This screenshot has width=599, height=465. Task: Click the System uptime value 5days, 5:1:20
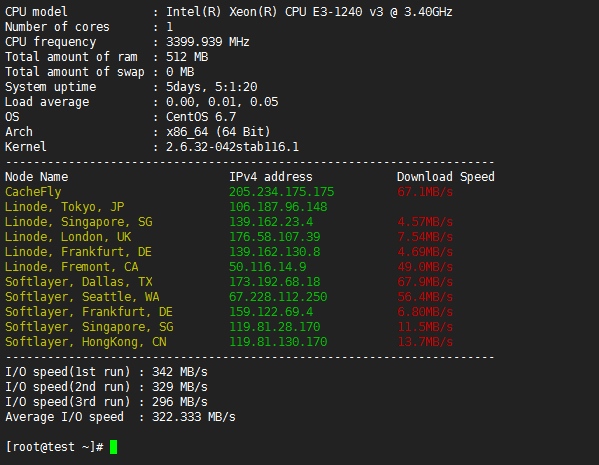coord(212,87)
